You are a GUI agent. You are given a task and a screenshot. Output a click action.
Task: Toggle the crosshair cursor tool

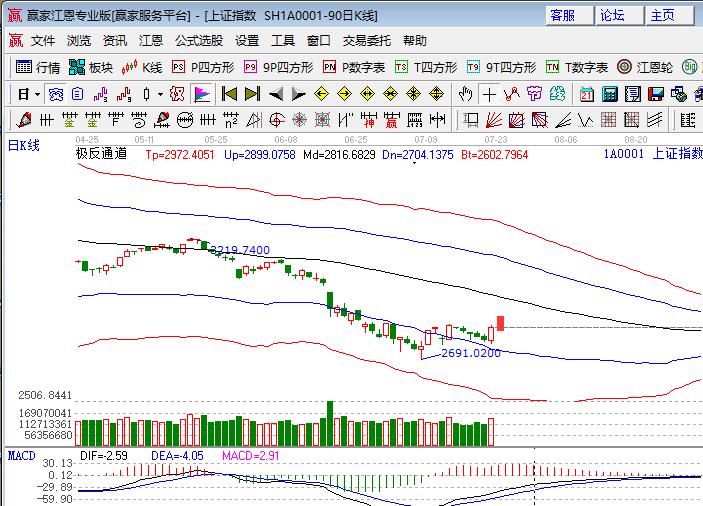pos(489,94)
